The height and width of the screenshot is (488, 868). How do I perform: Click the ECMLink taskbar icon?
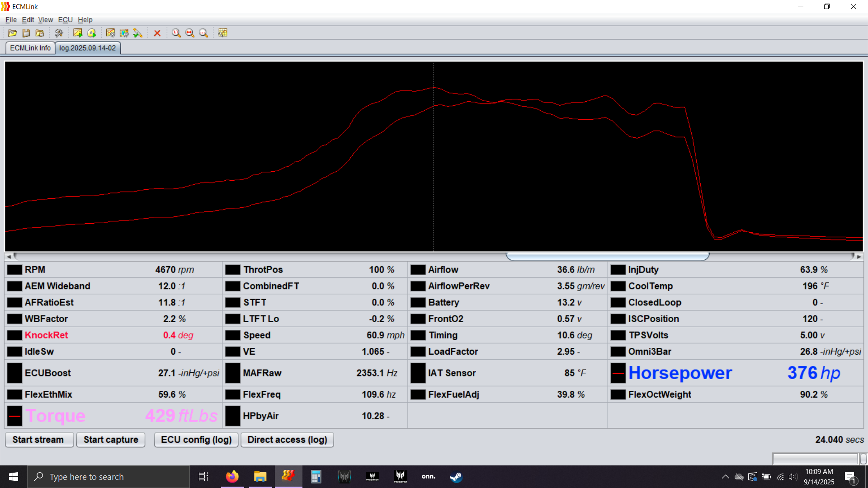tap(288, 477)
